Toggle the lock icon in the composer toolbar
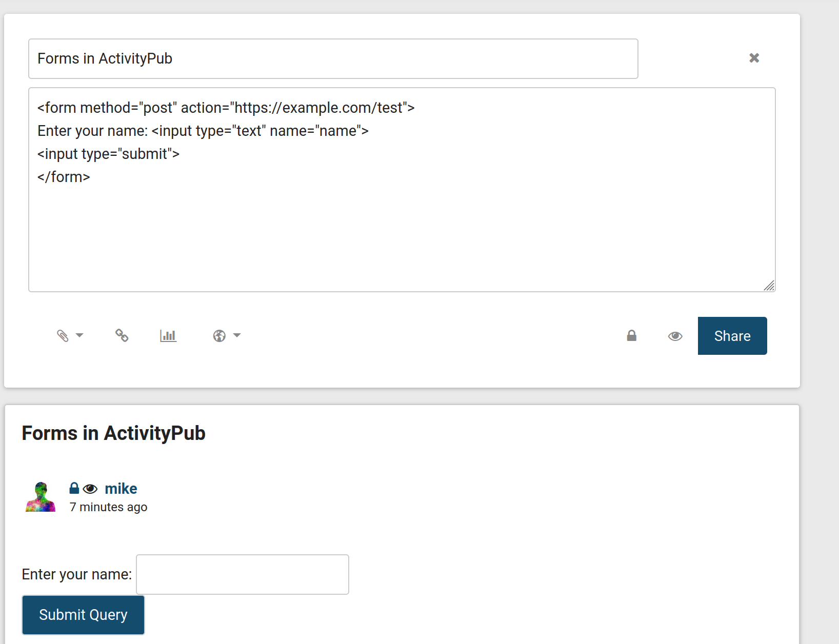Image resolution: width=839 pixels, height=644 pixels. pos(631,336)
